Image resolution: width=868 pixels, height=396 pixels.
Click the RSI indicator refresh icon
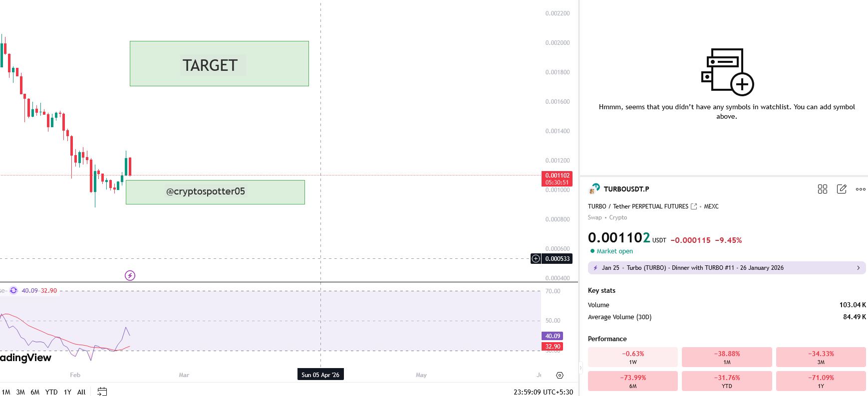13,290
